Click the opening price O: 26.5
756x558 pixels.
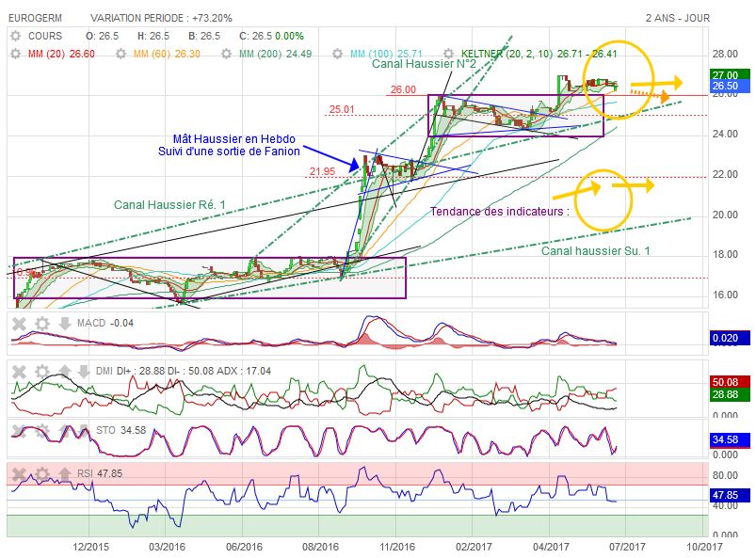102,36
